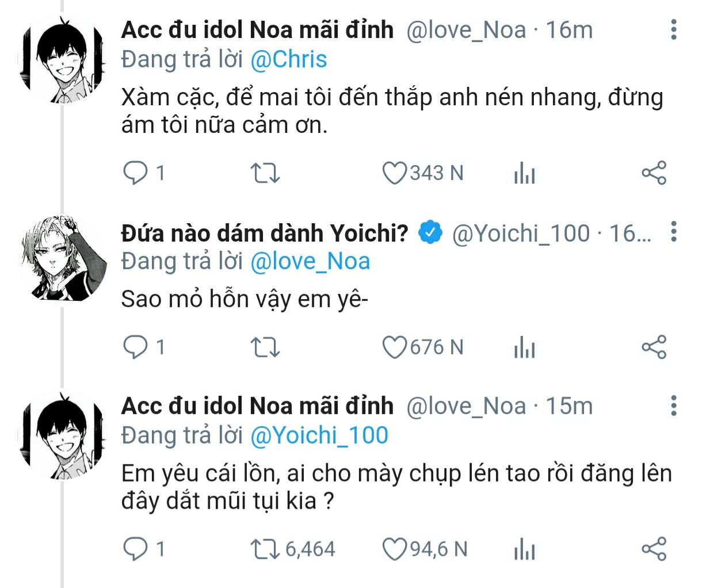Open more options menu on first tweet

coord(674,29)
